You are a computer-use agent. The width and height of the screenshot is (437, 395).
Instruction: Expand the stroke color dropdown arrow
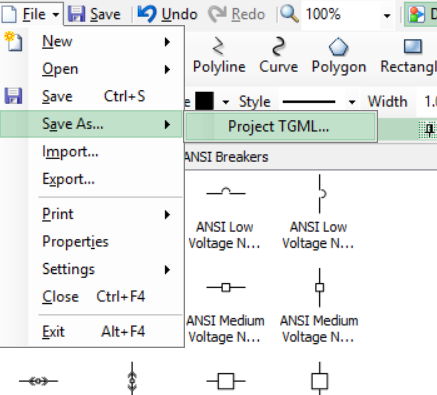point(226,102)
